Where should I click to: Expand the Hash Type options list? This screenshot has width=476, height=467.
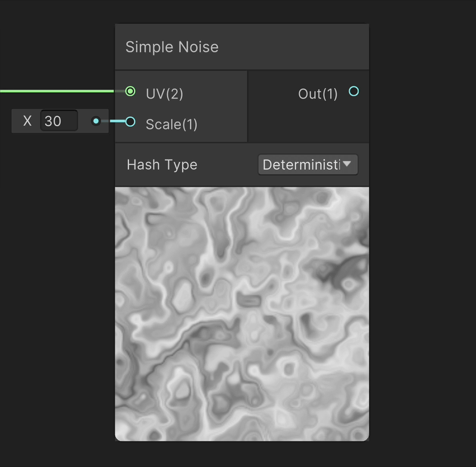(x=308, y=165)
